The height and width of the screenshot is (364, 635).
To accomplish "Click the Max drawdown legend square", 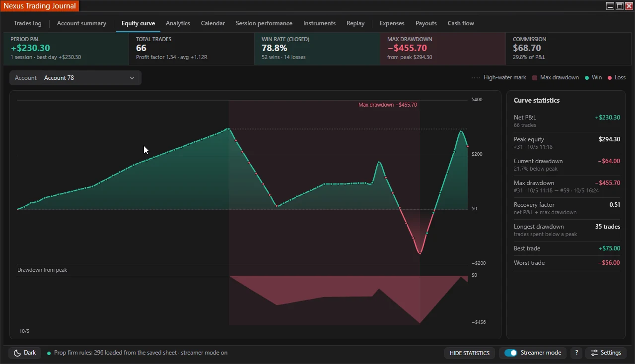I will click(535, 78).
